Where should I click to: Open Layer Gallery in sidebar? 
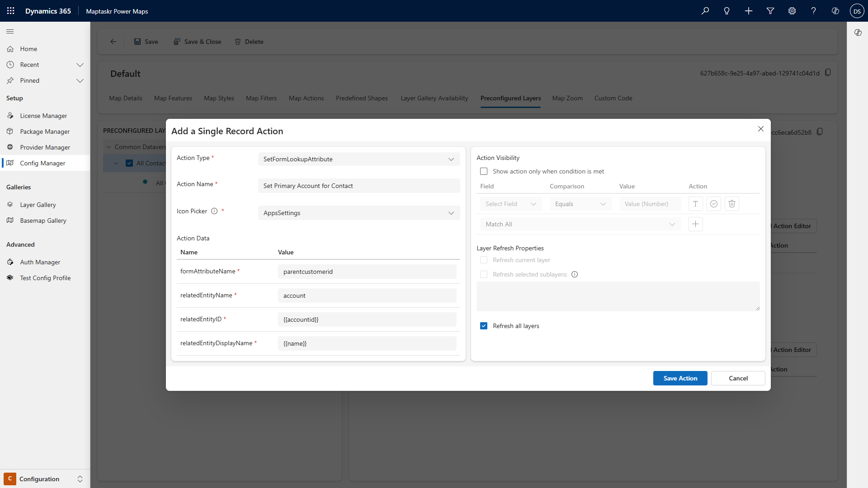[38, 205]
